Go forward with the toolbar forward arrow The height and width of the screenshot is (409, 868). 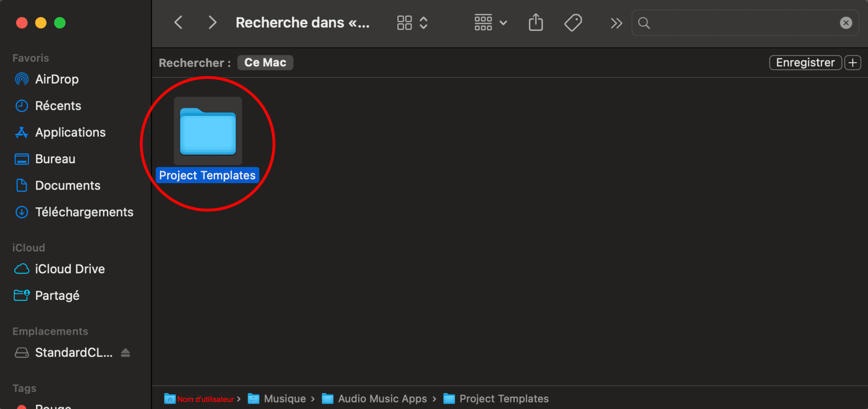pyautogui.click(x=212, y=23)
